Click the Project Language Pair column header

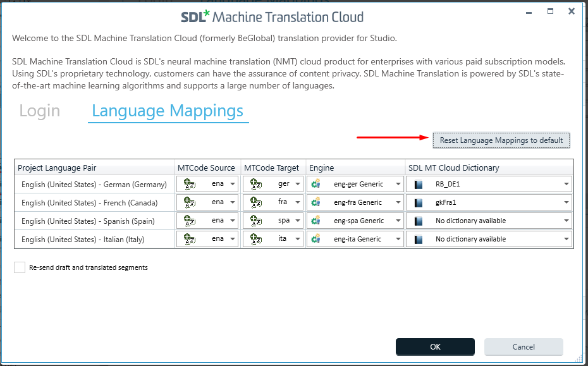(94, 168)
